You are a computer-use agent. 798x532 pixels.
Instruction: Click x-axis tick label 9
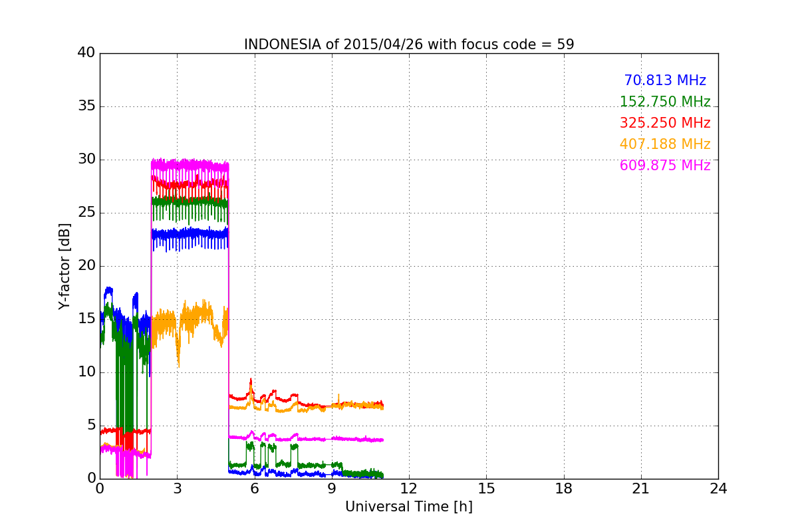click(x=332, y=489)
